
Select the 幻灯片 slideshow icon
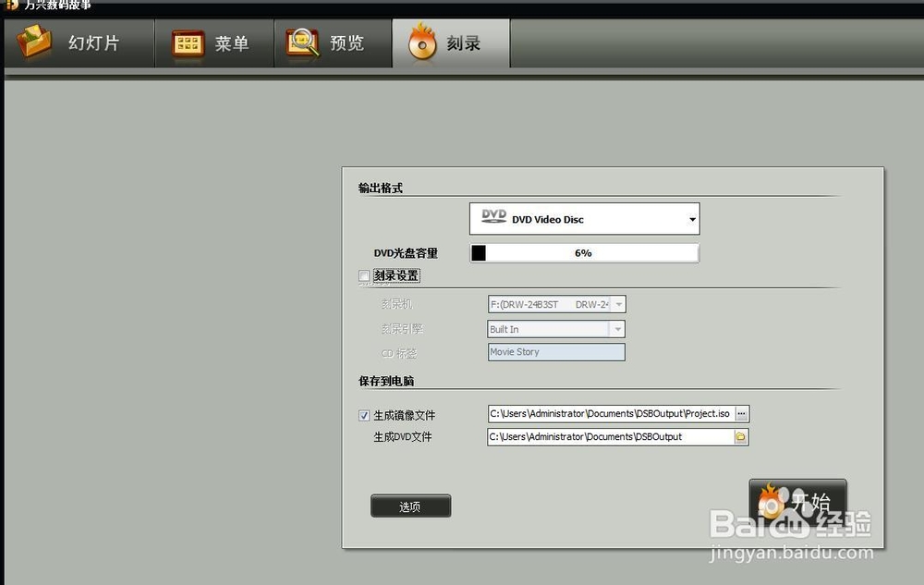click(x=34, y=43)
